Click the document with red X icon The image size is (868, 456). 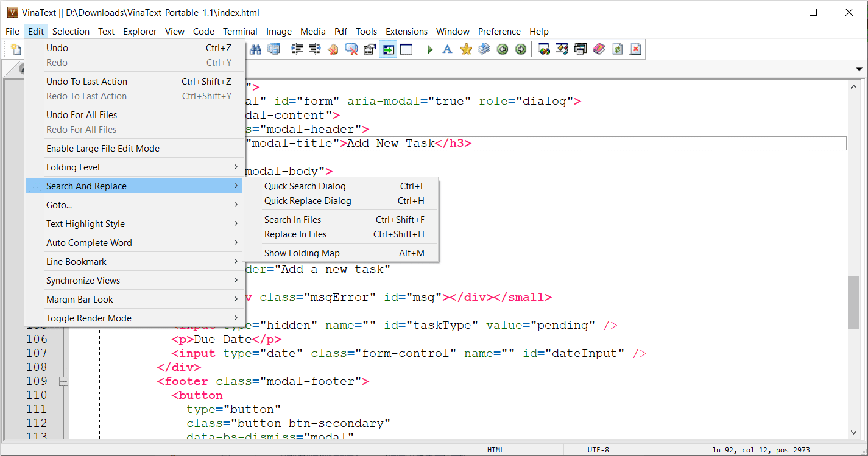[x=635, y=49]
